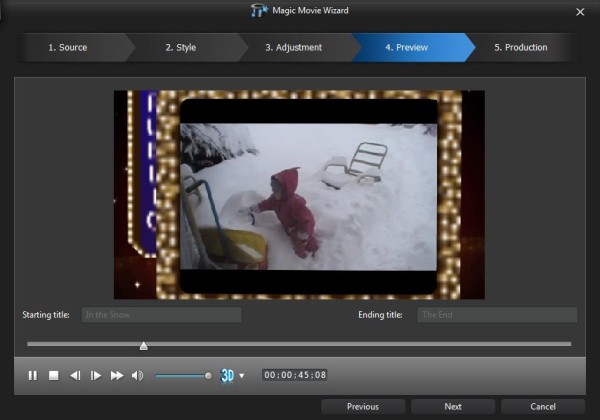The width and height of the screenshot is (600, 420).
Task: Adjust the volume slider handle
Action: click(x=208, y=376)
